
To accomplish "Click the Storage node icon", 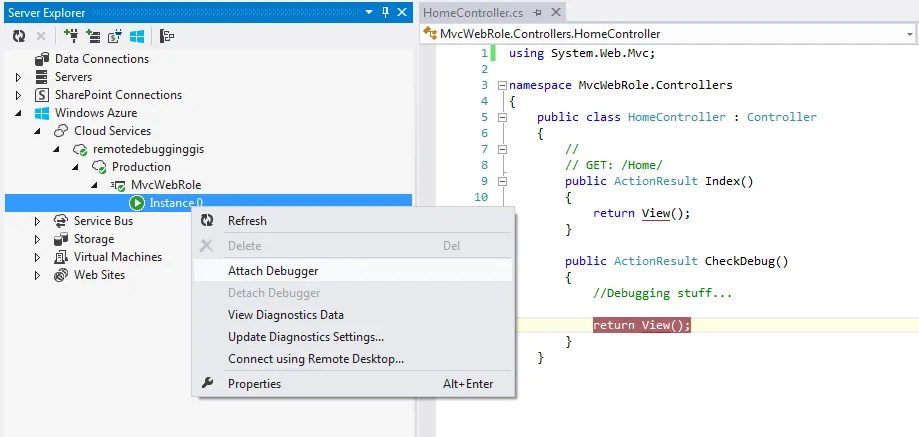I will (x=61, y=239).
